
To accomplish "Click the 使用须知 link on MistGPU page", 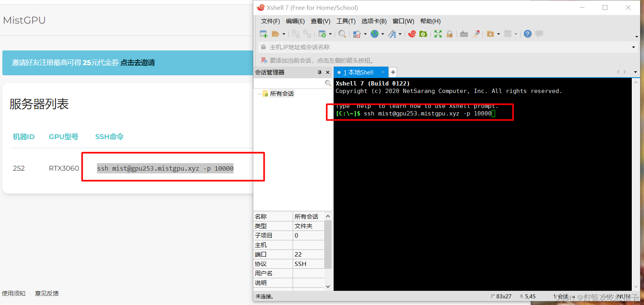I will [x=13, y=294].
